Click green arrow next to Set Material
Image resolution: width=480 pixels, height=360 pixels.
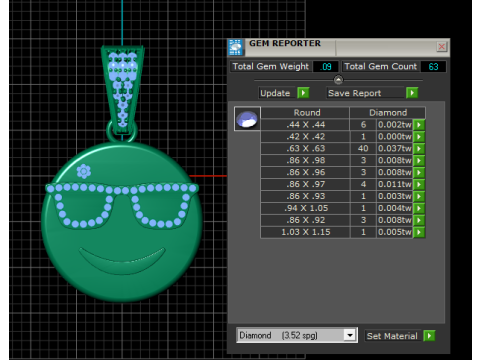(x=429, y=336)
